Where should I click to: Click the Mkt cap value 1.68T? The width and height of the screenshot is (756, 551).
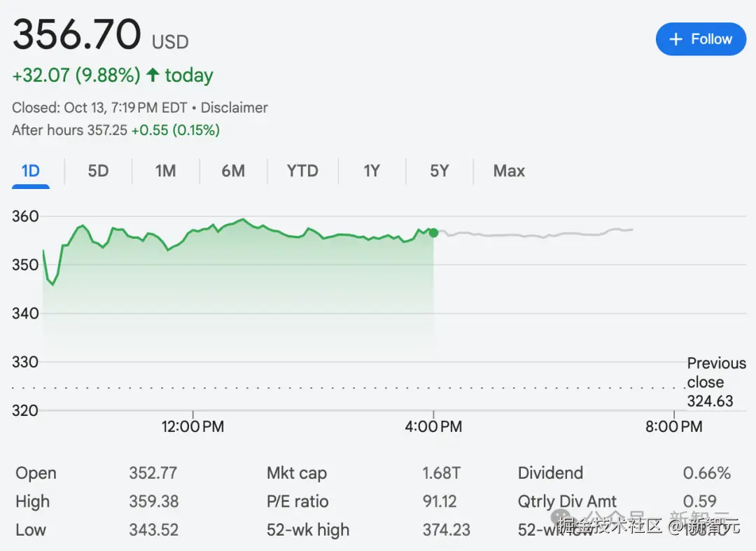coord(441,473)
